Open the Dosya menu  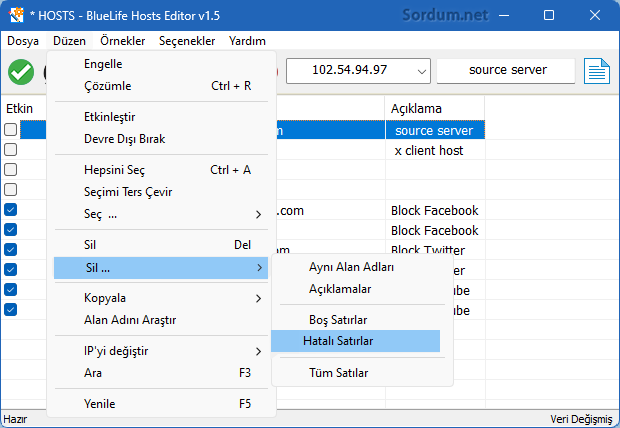pyautogui.click(x=23, y=41)
